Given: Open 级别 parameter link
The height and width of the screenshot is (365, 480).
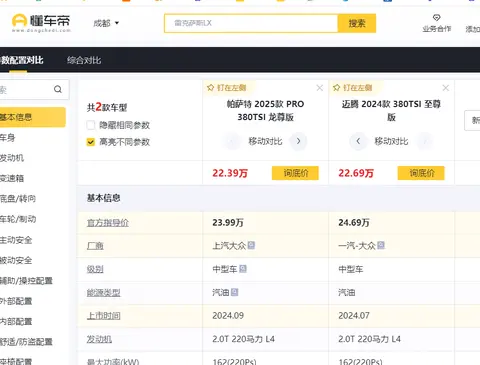Looking at the screenshot, I should point(95,269).
